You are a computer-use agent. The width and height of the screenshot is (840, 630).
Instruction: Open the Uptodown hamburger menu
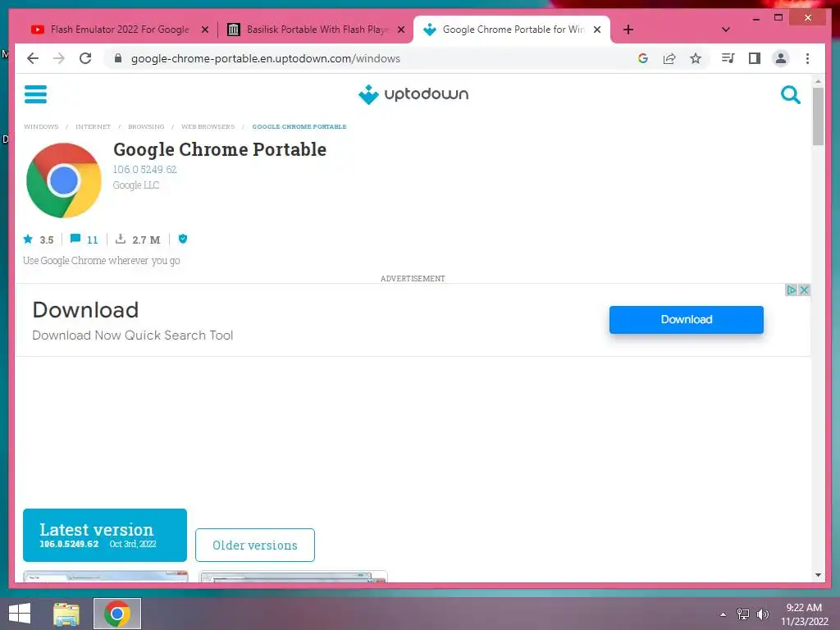[x=35, y=94]
